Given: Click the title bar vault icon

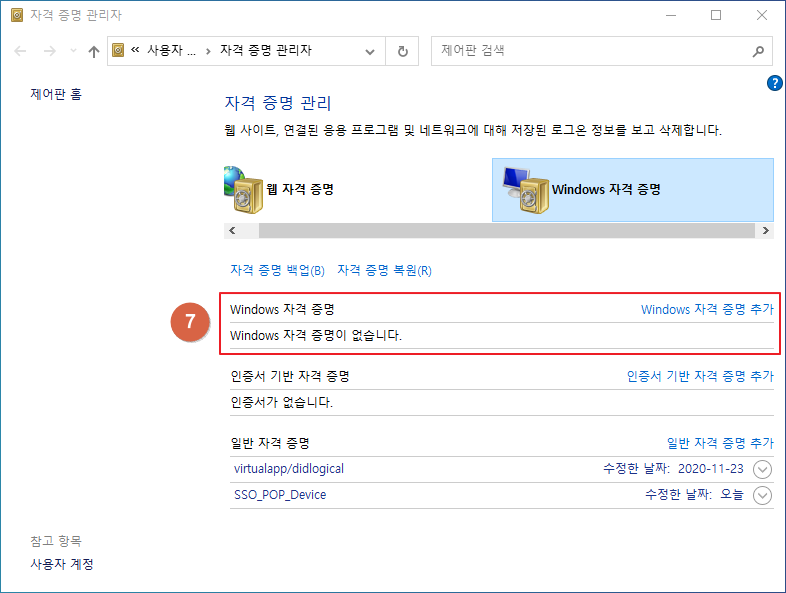Looking at the screenshot, I should tap(17, 16).
